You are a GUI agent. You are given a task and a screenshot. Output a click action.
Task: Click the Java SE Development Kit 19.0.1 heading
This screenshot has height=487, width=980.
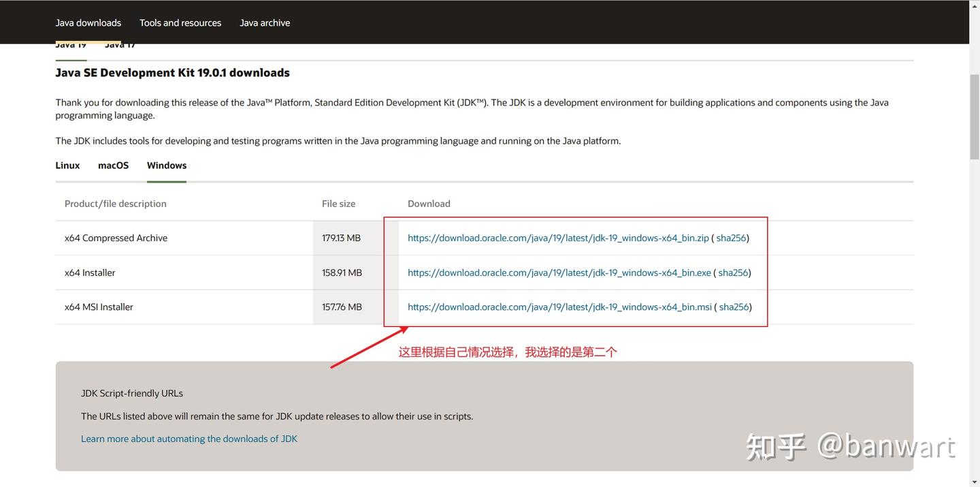pyautogui.click(x=173, y=73)
